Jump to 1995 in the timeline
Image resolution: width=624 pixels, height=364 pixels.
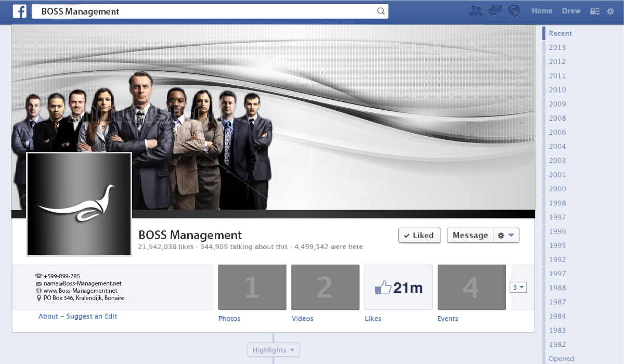557,245
